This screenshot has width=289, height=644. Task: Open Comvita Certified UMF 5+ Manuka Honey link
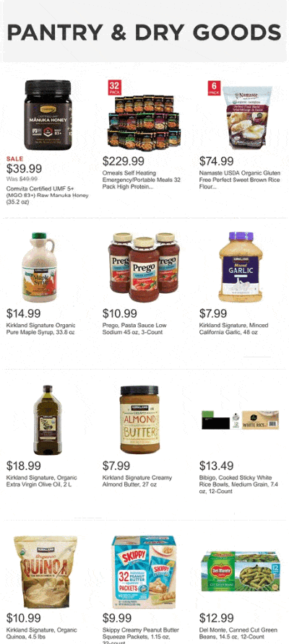(47, 195)
